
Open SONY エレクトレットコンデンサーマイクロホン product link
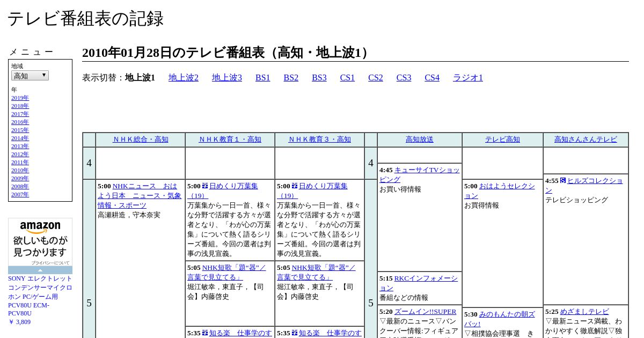coord(40,296)
